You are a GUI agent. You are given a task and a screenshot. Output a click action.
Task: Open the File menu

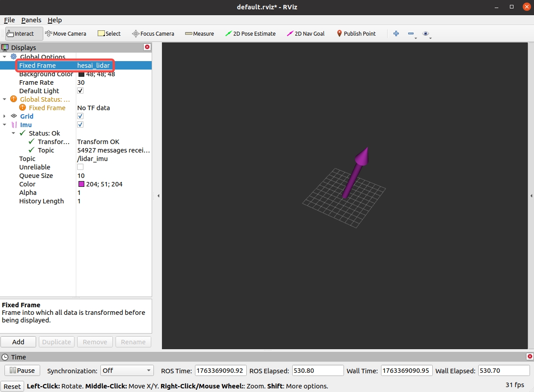(x=9, y=20)
